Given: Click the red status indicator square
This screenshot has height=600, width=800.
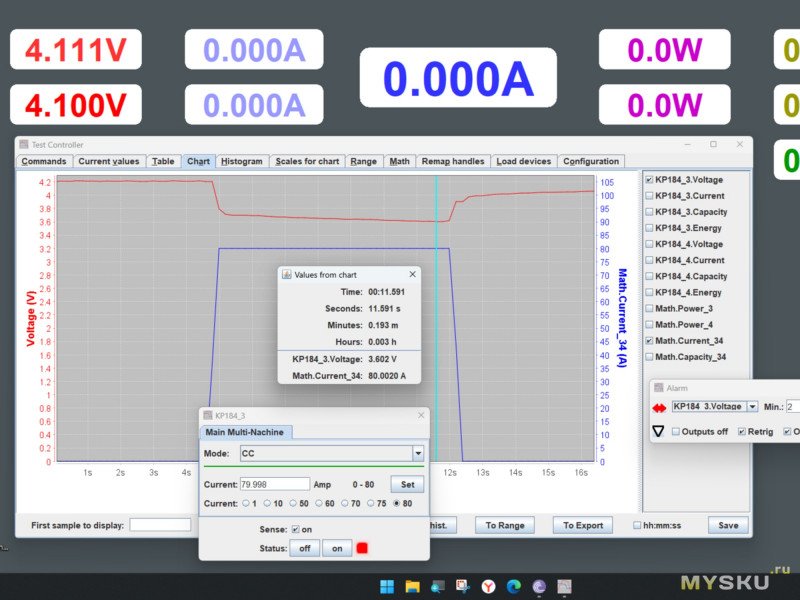Looking at the screenshot, I should [x=363, y=548].
